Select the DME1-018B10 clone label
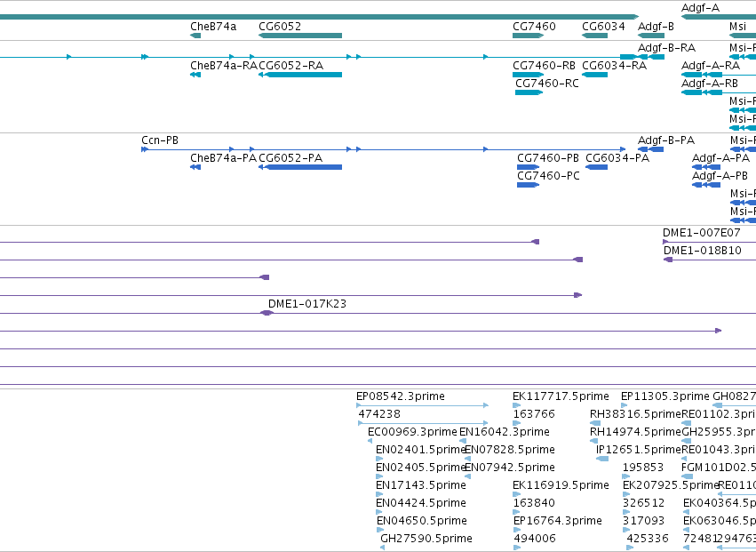This screenshot has height=552, width=756. coord(703,251)
